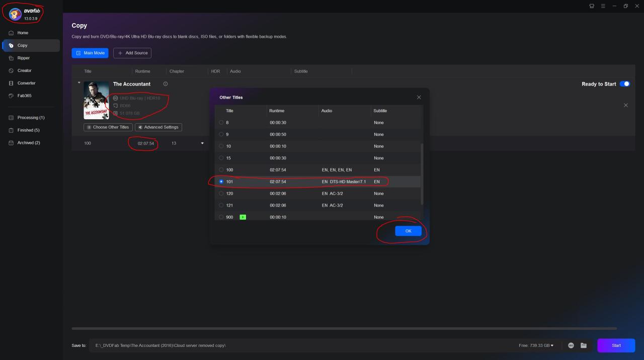Viewport: 644px width, 360px height.
Task: Click "EN DTS-HD Master/7.1" audio cell
Action: click(x=344, y=182)
